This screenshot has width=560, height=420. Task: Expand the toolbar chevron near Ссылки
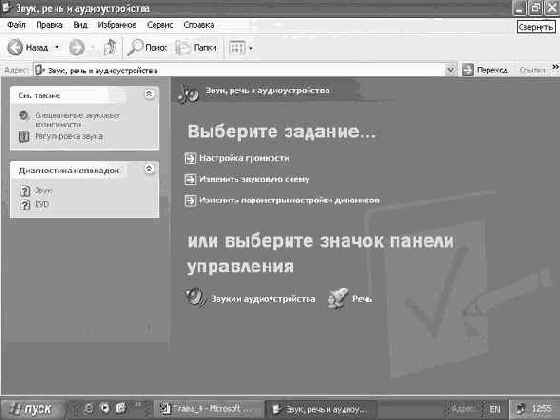point(555,67)
